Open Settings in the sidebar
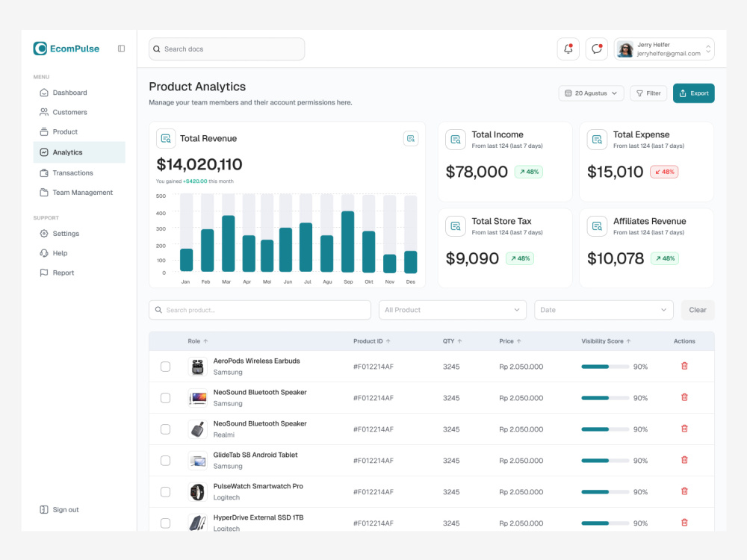This screenshot has height=560, width=747. (x=79, y=233)
